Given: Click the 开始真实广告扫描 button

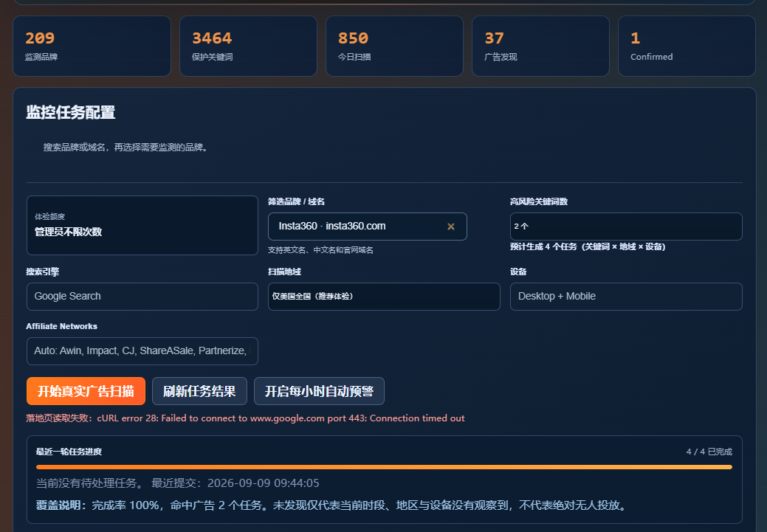Looking at the screenshot, I should (x=86, y=391).
